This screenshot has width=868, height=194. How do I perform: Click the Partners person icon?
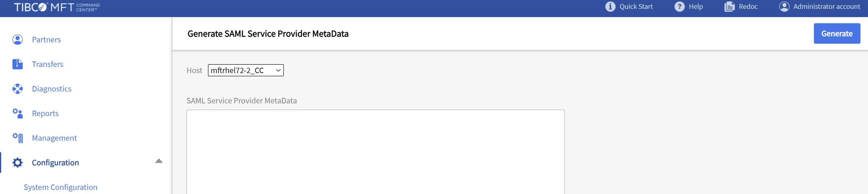coord(18,40)
